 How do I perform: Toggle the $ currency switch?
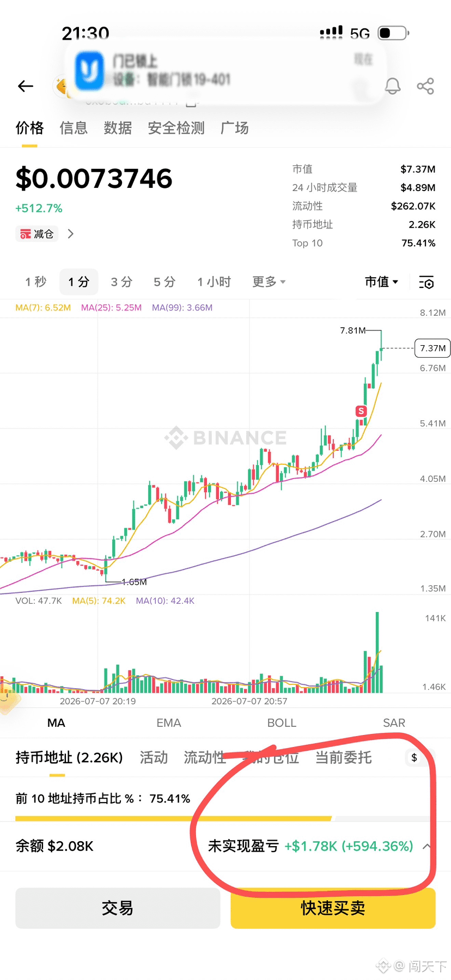click(x=415, y=757)
